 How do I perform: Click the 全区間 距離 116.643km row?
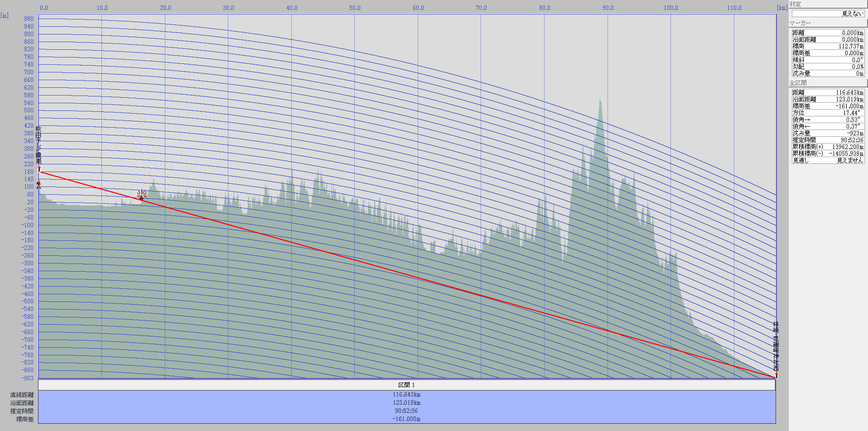point(828,92)
